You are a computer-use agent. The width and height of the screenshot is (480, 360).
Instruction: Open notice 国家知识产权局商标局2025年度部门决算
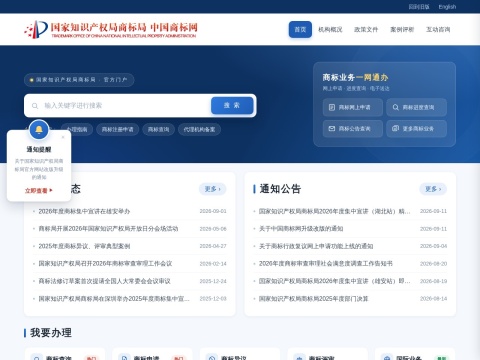coord(313,298)
